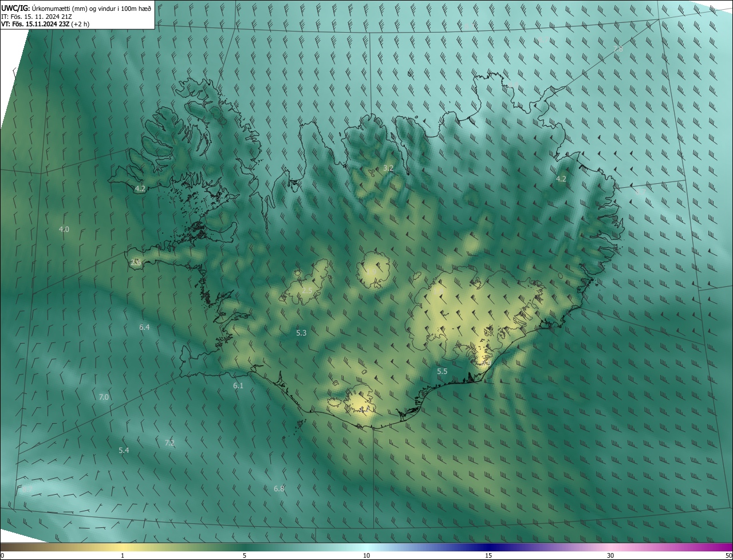Viewport: 733px width, 560px height.
Task: Click the 4.0 value label on the map
Action: [x=64, y=230]
